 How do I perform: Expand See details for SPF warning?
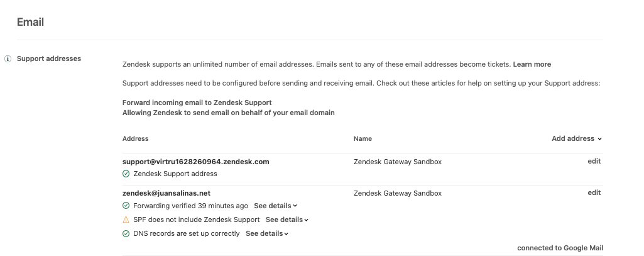pos(287,220)
